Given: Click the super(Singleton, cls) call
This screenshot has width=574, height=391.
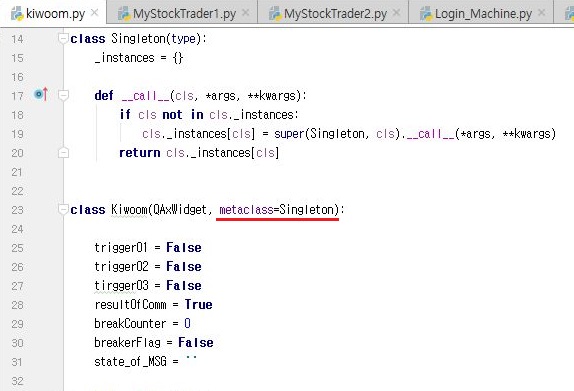Looking at the screenshot, I should (x=337, y=134).
